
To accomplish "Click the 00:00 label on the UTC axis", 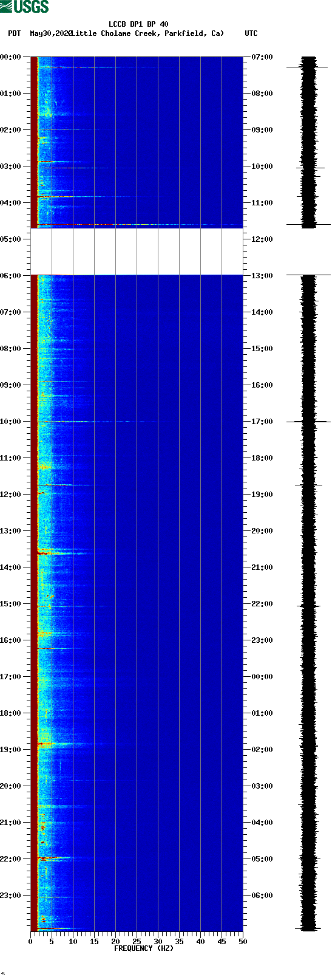I will point(262,677).
